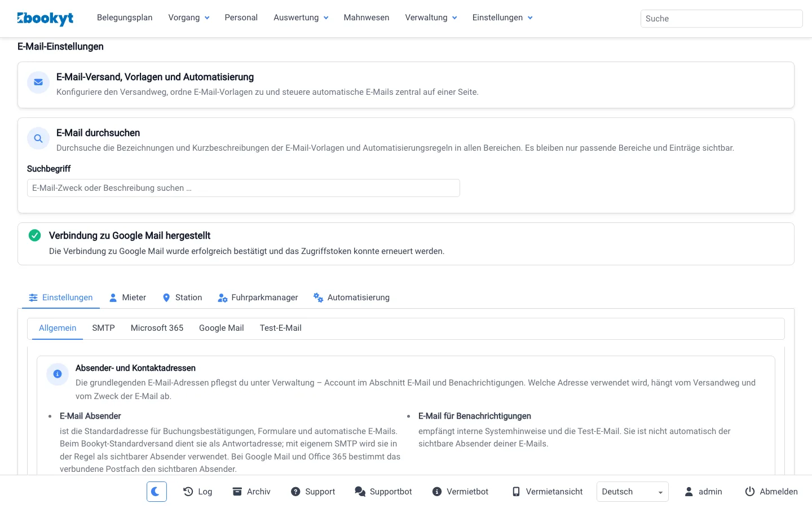Click the Vermietansicht link in the footer

coord(548,492)
